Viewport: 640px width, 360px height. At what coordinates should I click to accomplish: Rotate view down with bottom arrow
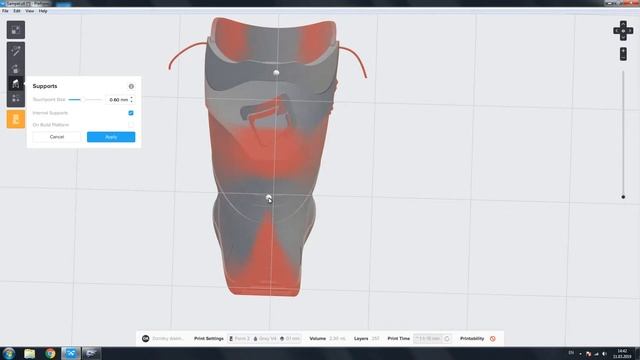(623, 38)
